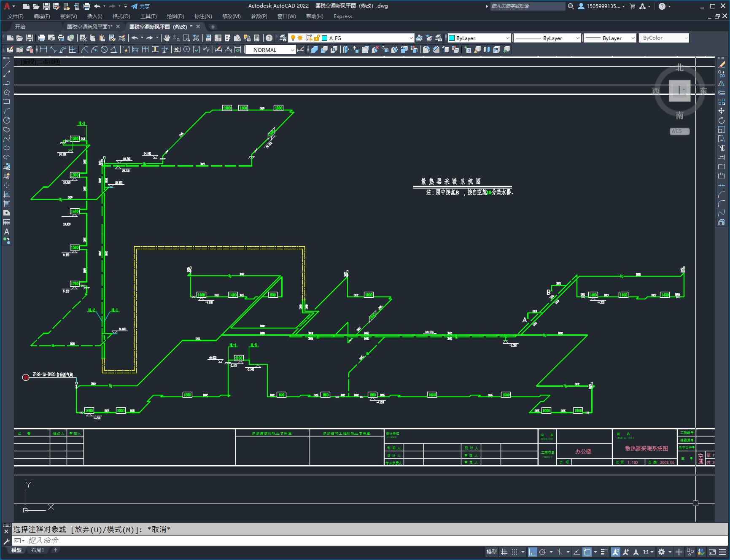The image size is (730, 560).
Task: Toggle annotation visibility in status bar
Action: pos(616,552)
